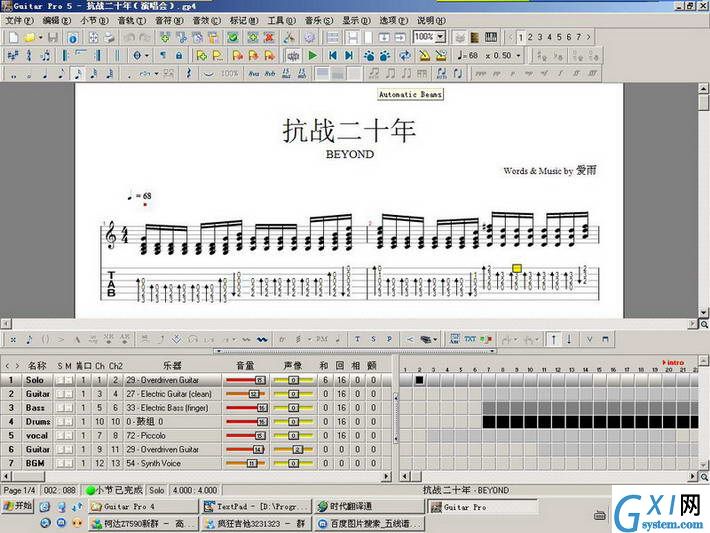Click the Open file folder icon
This screenshot has height=533, width=710.
[30, 38]
